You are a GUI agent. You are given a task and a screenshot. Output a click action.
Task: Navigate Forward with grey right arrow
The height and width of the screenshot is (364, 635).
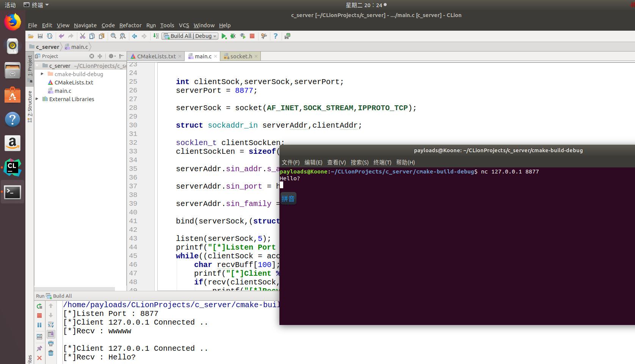tap(144, 36)
